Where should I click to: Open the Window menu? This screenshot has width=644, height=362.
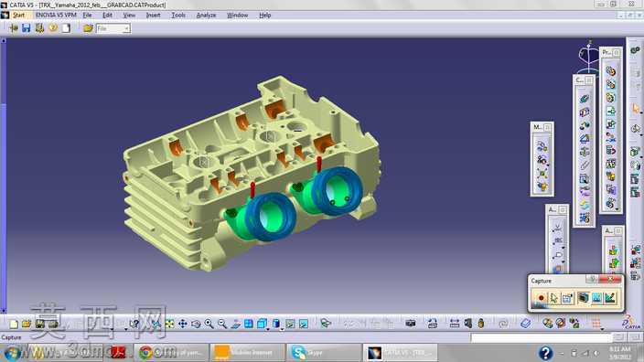coord(238,16)
